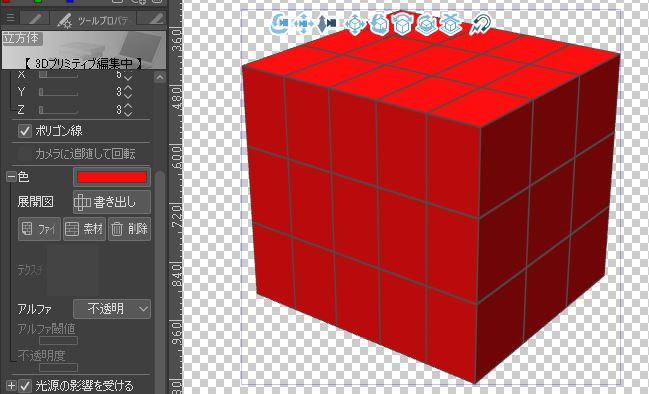This screenshot has height=394, width=649.
Task: Increase the Y division value with the up arrow
Action: (x=128, y=88)
